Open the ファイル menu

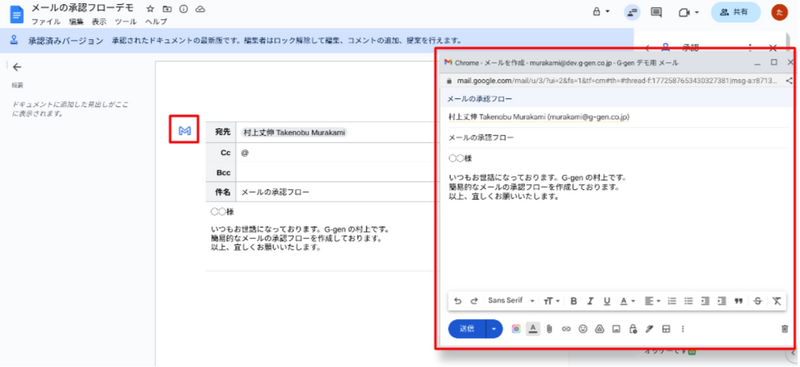[x=46, y=22]
